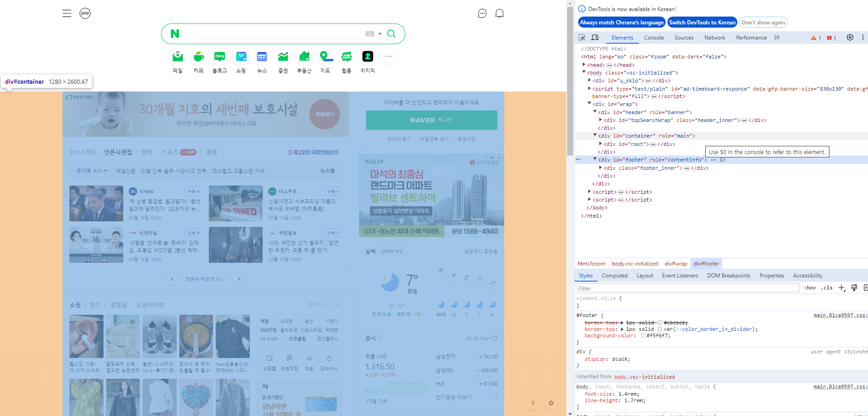Click Always match Chrome's language button

(x=621, y=22)
